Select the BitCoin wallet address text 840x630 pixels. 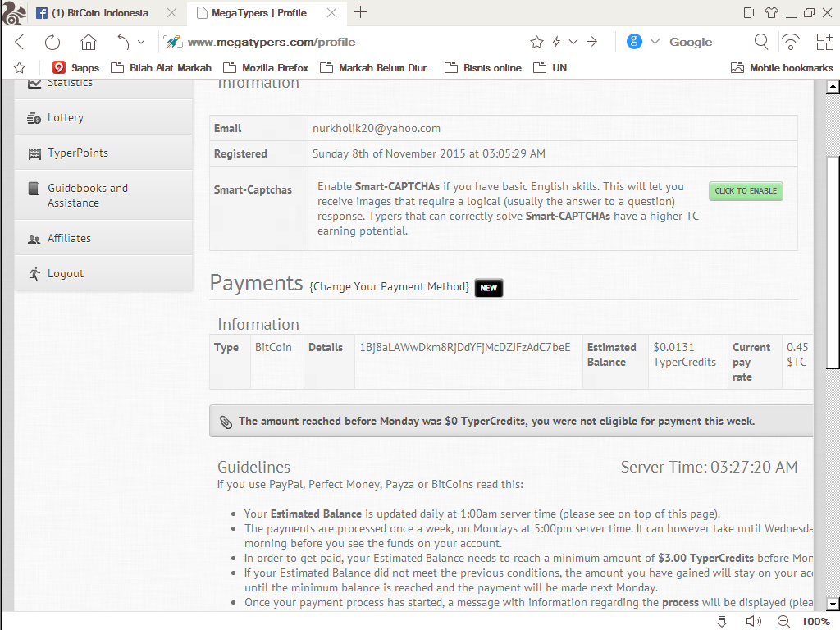click(465, 347)
